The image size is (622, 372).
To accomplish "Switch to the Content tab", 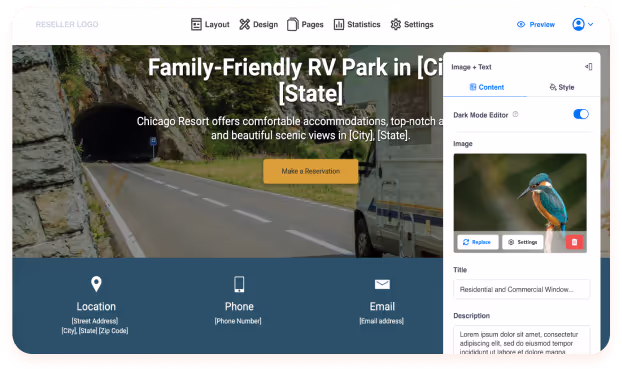I will tap(486, 87).
